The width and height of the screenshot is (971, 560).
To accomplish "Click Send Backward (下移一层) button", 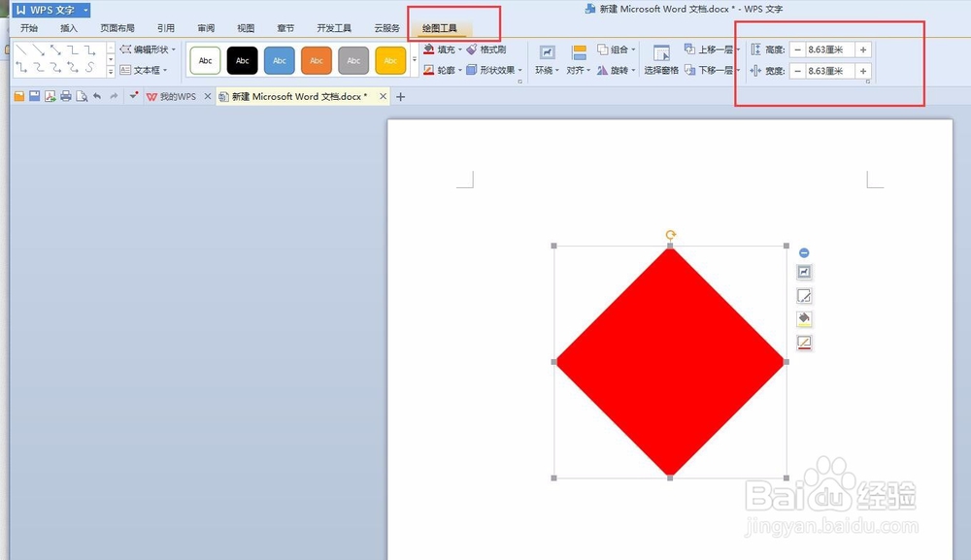I will [x=709, y=70].
